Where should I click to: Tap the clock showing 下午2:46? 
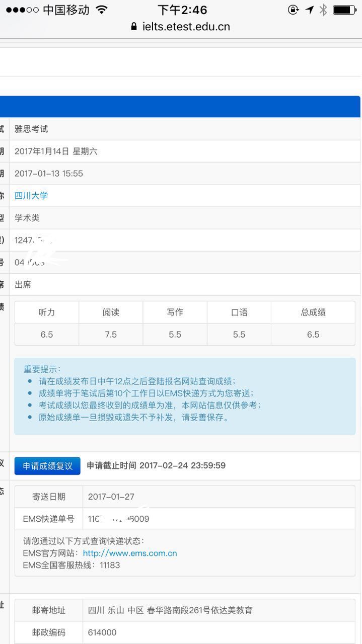tap(182, 10)
